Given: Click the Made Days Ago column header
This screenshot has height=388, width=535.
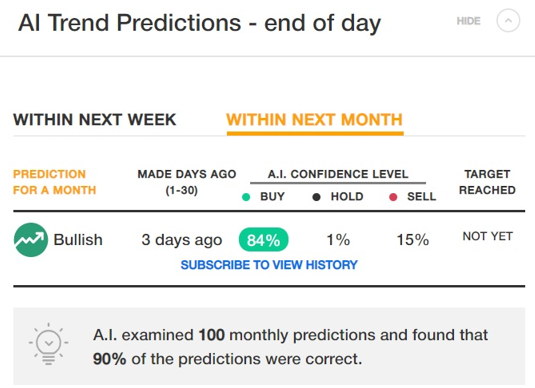Looking at the screenshot, I should (x=187, y=182).
